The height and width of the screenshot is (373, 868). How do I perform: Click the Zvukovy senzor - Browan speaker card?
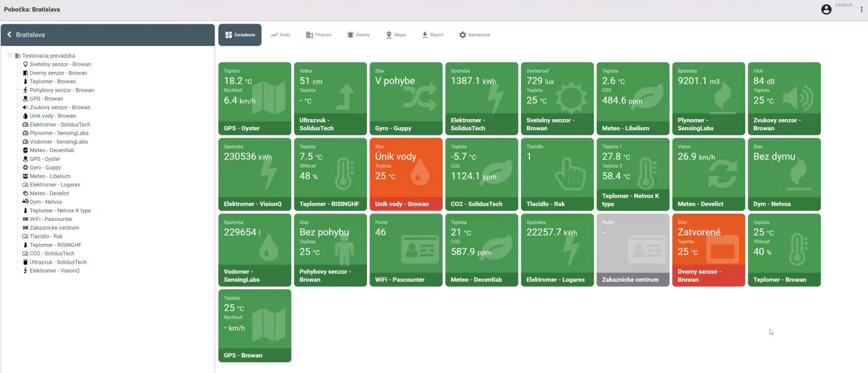tap(784, 99)
